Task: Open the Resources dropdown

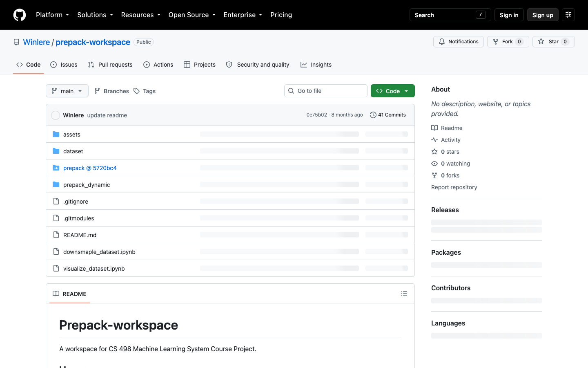Action: 140,15
